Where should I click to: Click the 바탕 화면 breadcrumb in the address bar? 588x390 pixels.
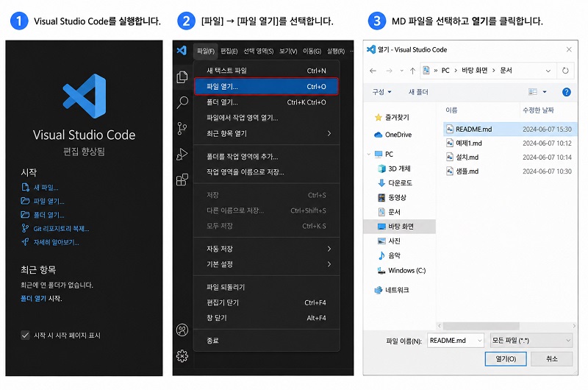474,71
